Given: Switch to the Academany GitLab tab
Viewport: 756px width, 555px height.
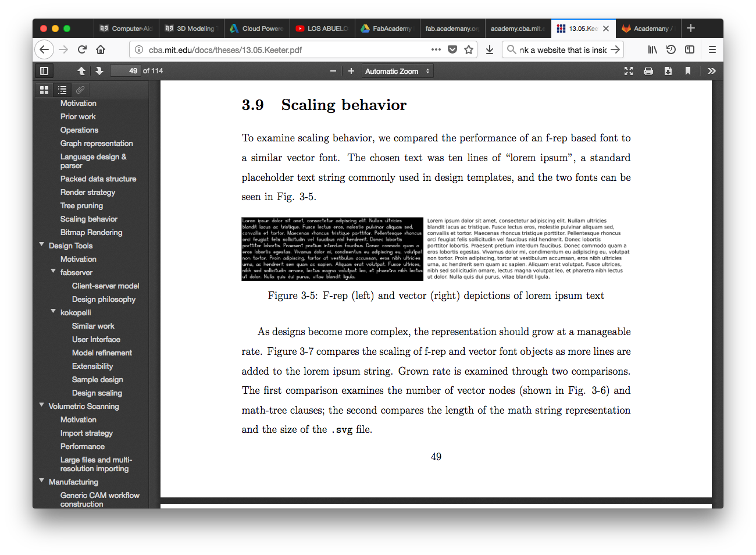Looking at the screenshot, I should 647,29.
